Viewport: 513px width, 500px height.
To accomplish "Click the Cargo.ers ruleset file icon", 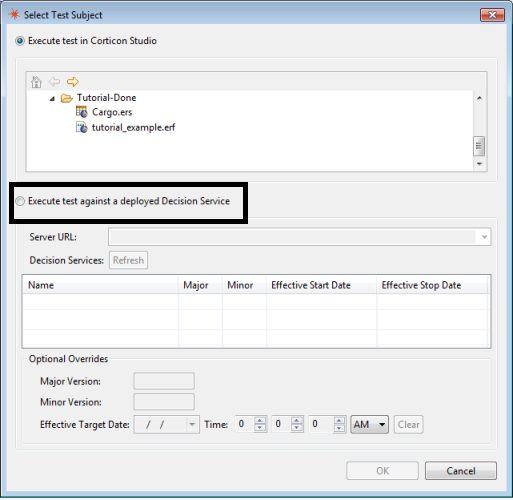I will [82, 112].
